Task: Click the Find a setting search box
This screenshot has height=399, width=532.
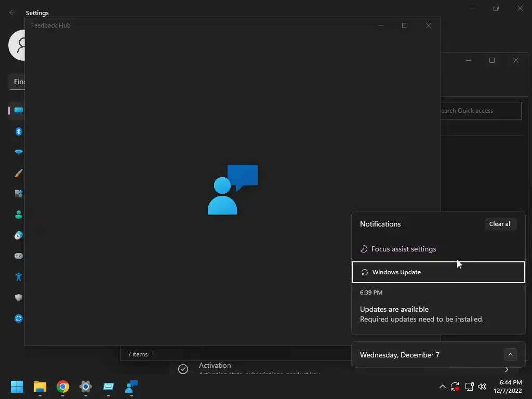Action: 17,82
